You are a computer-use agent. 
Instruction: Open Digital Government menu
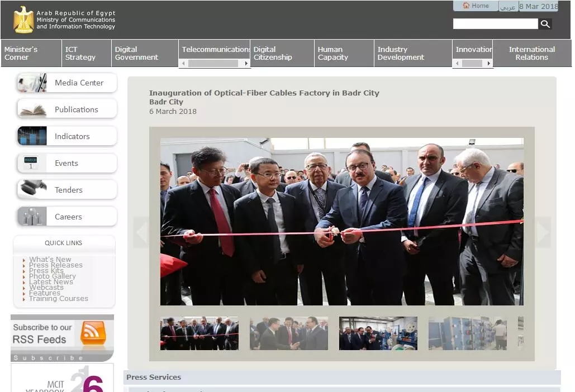tap(145, 54)
